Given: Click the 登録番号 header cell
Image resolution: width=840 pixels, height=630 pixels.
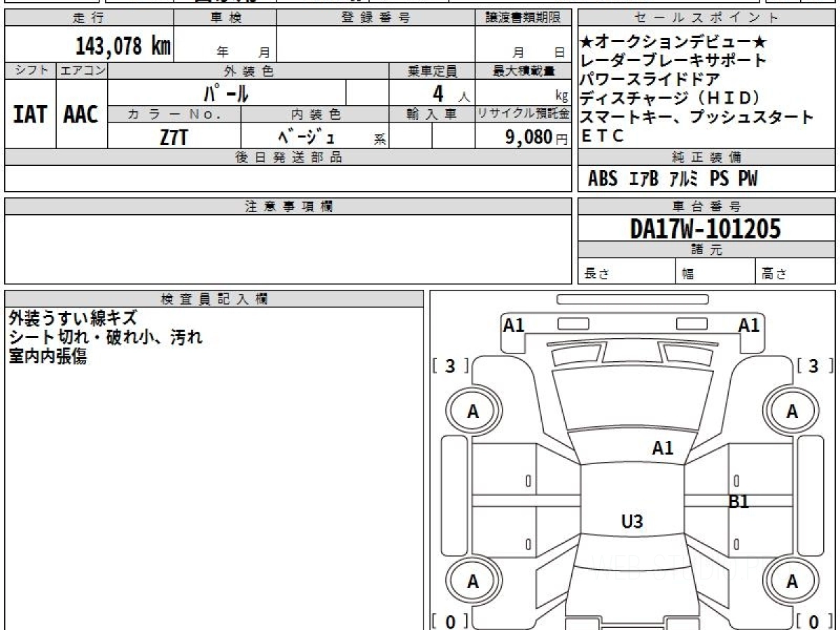Looking at the screenshot, I should click(375, 18).
